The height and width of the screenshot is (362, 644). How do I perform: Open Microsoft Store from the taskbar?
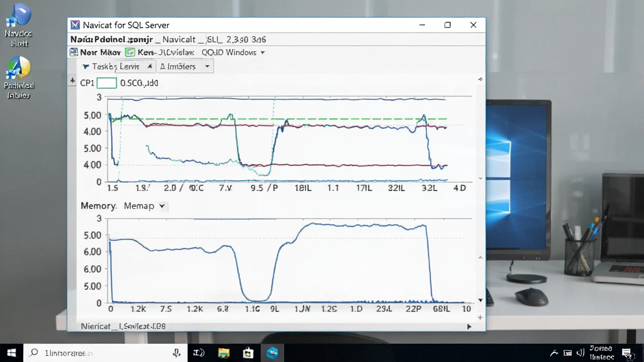[248, 353]
